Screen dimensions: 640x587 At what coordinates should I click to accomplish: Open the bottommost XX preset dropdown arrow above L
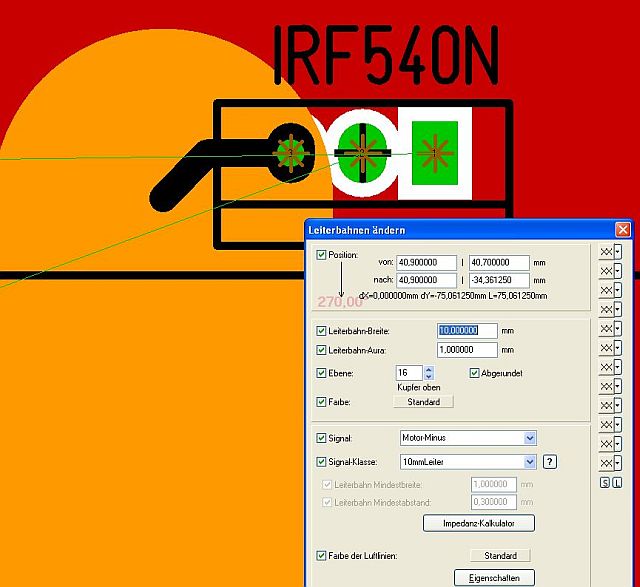[618, 463]
